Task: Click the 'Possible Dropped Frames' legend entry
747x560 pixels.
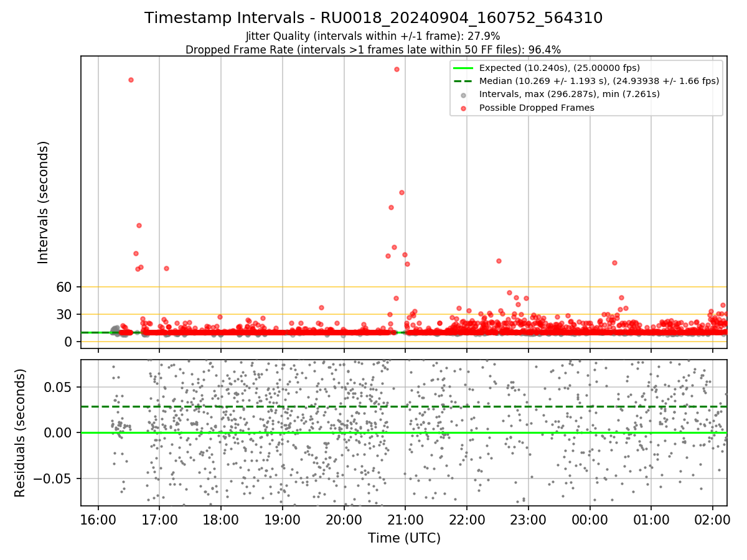Action: [x=537, y=108]
